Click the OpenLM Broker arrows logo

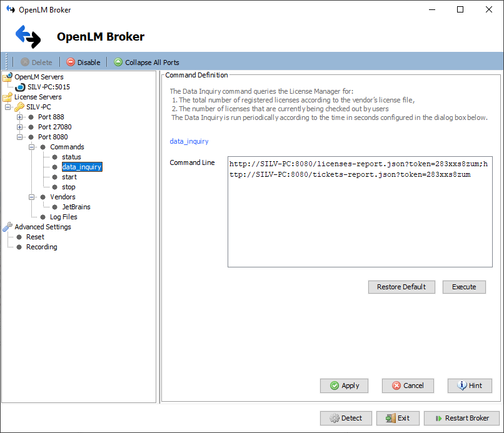point(28,37)
